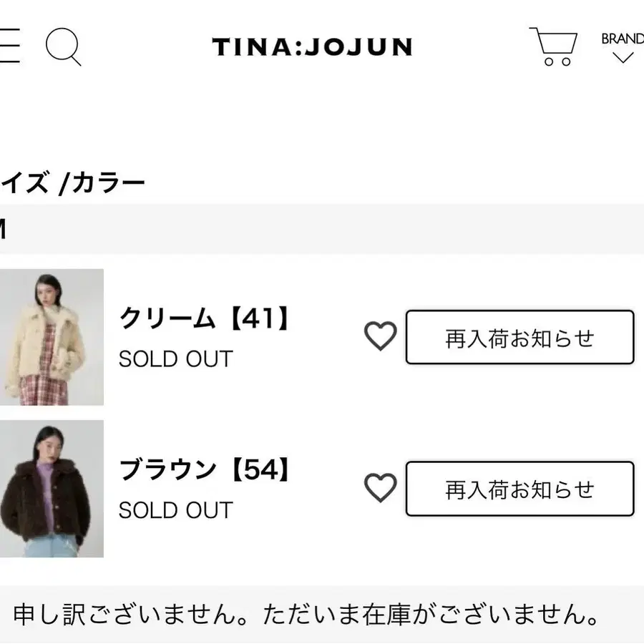Open the cream jacket thumbnail
This screenshot has width=644, height=644.
(52, 337)
